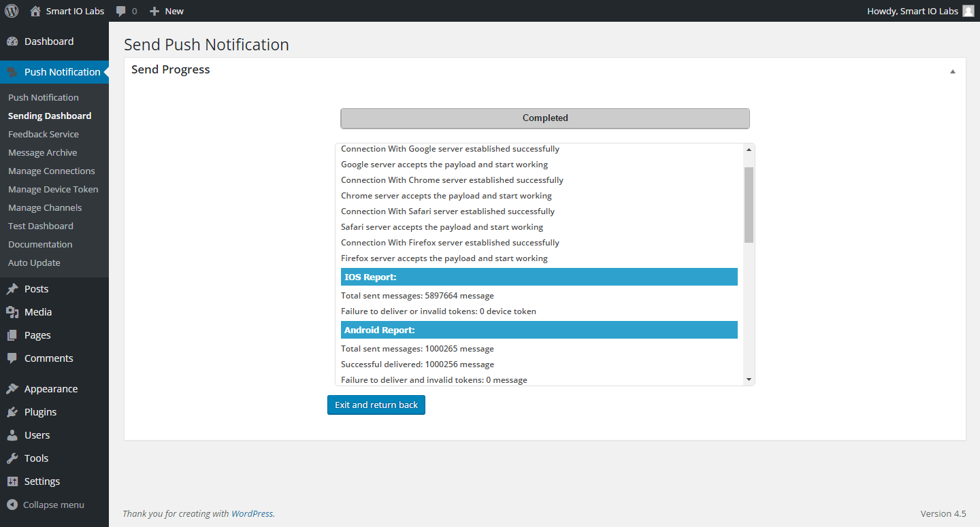The image size is (980, 527).
Task: Click the home icon beside Smart IO Labs
Action: (35, 11)
